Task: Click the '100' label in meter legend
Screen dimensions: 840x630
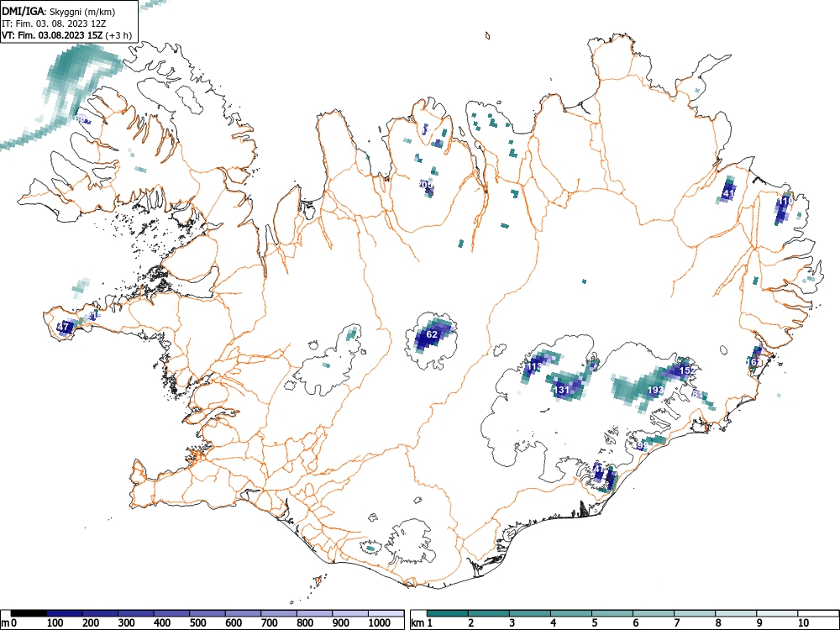Action: (x=55, y=623)
